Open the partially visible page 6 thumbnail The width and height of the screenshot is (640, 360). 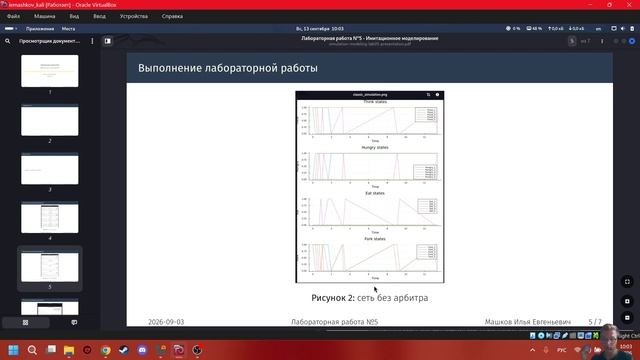click(x=50, y=307)
